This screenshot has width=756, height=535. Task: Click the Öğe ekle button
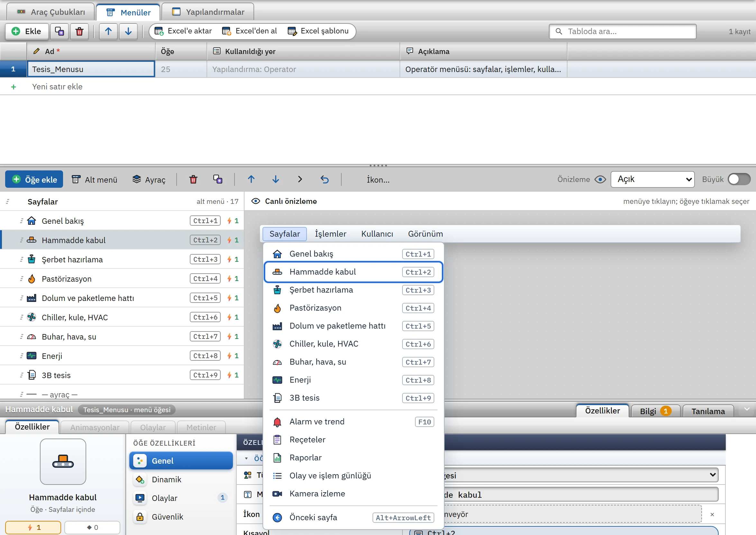click(34, 179)
